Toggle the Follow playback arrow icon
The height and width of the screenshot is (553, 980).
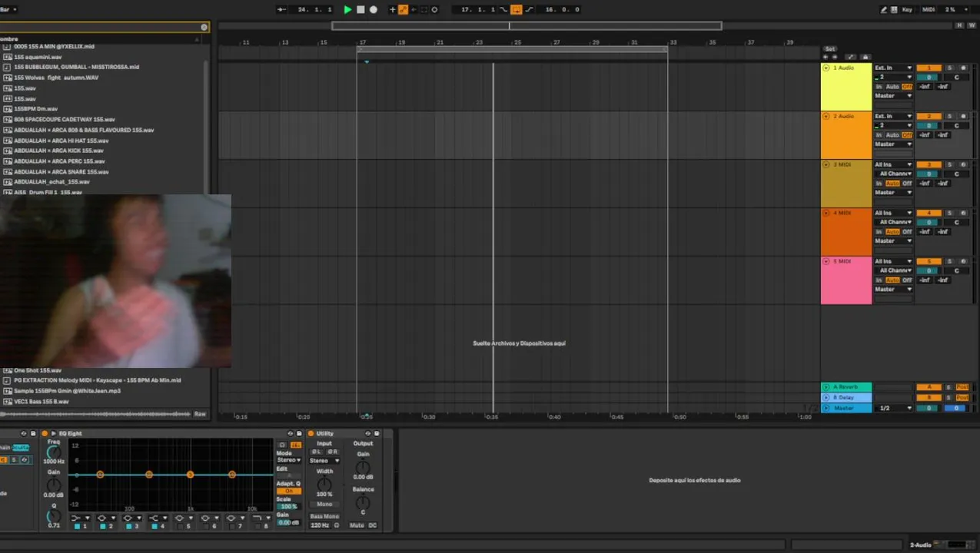(281, 9)
